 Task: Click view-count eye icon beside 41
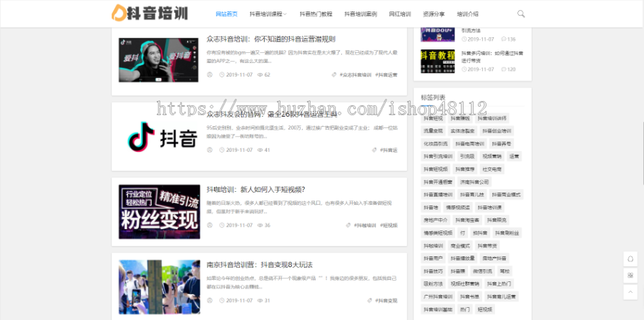[x=260, y=150]
